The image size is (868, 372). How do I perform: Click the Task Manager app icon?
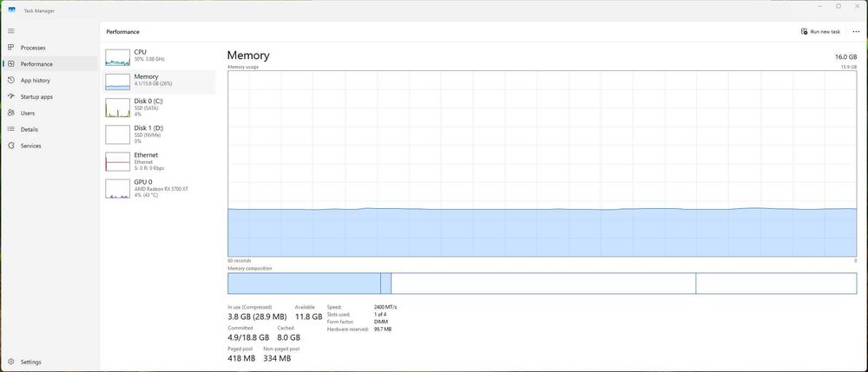11,10
